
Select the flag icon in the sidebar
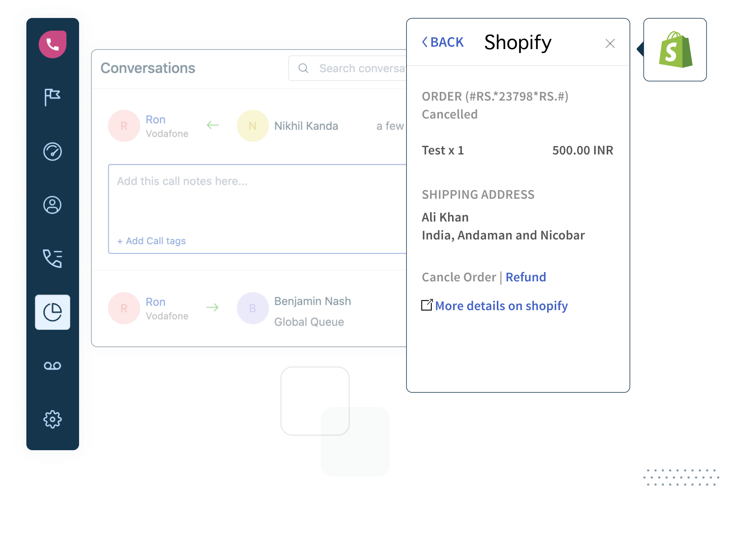[x=52, y=97]
